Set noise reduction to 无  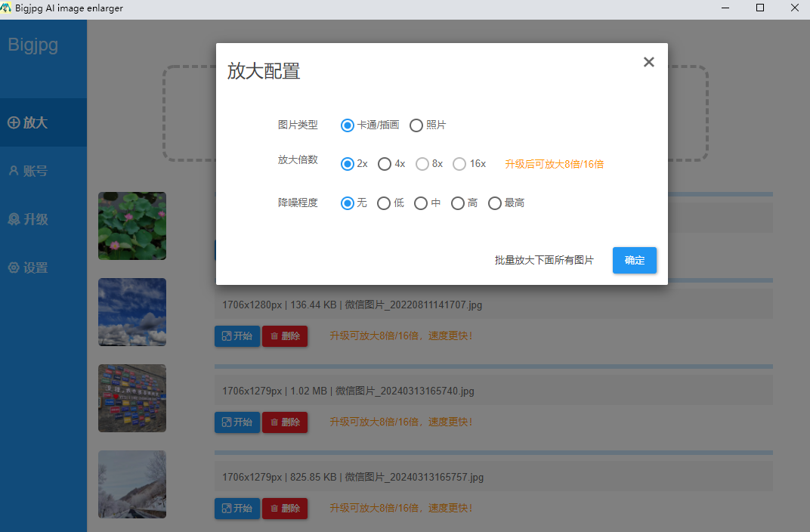coord(348,203)
